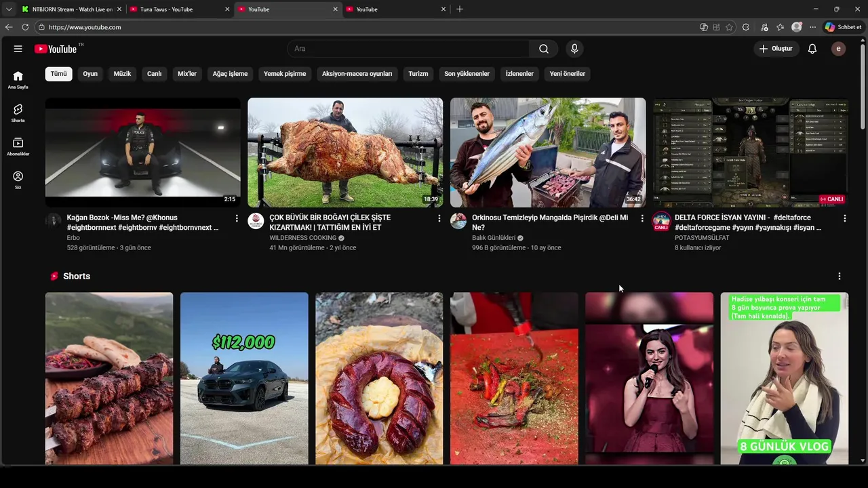Open the DELTA FORCE live stream thumbnail

(x=751, y=152)
